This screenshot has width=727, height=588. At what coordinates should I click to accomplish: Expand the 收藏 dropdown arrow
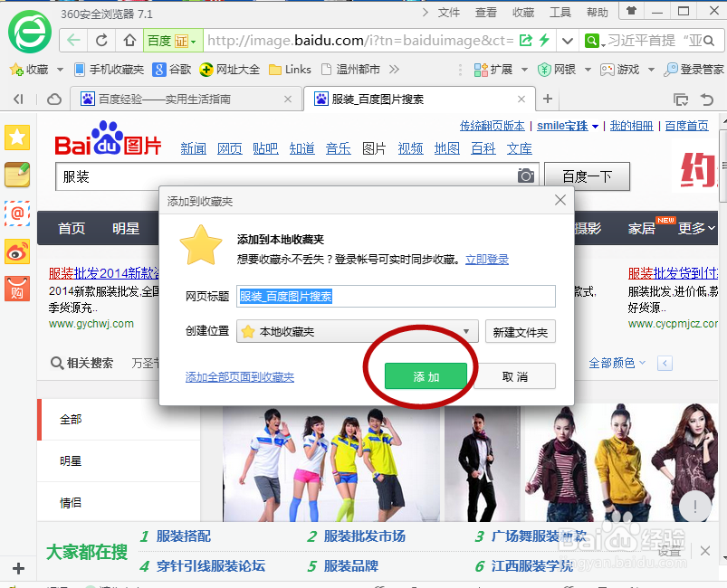[x=60, y=70]
